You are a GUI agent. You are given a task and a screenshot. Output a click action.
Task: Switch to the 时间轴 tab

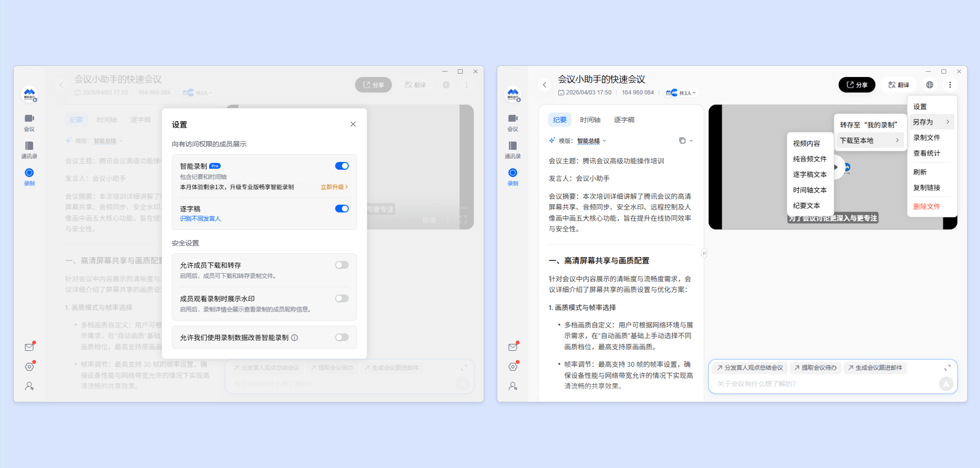pyautogui.click(x=590, y=120)
